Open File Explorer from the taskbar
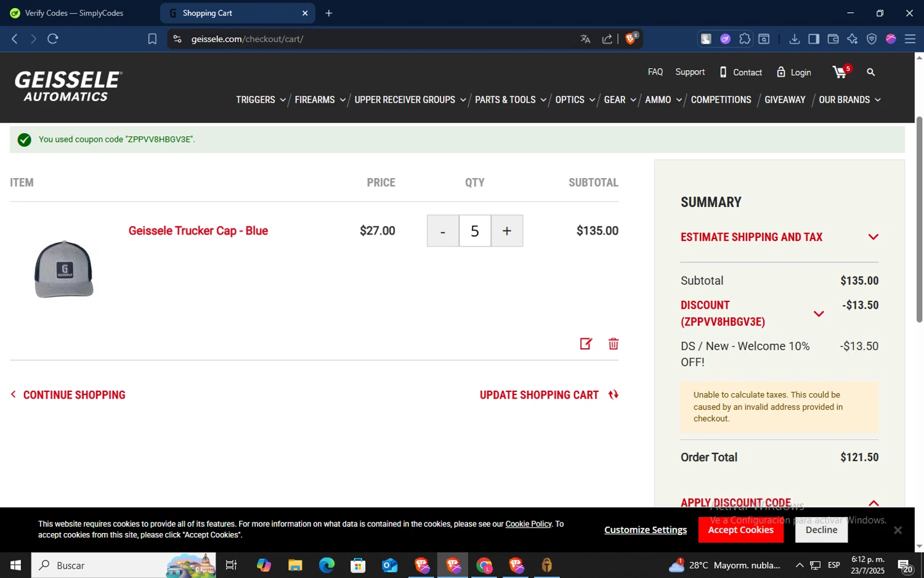The image size is (924, 578). pyautogui.click(x=295, y=565)
